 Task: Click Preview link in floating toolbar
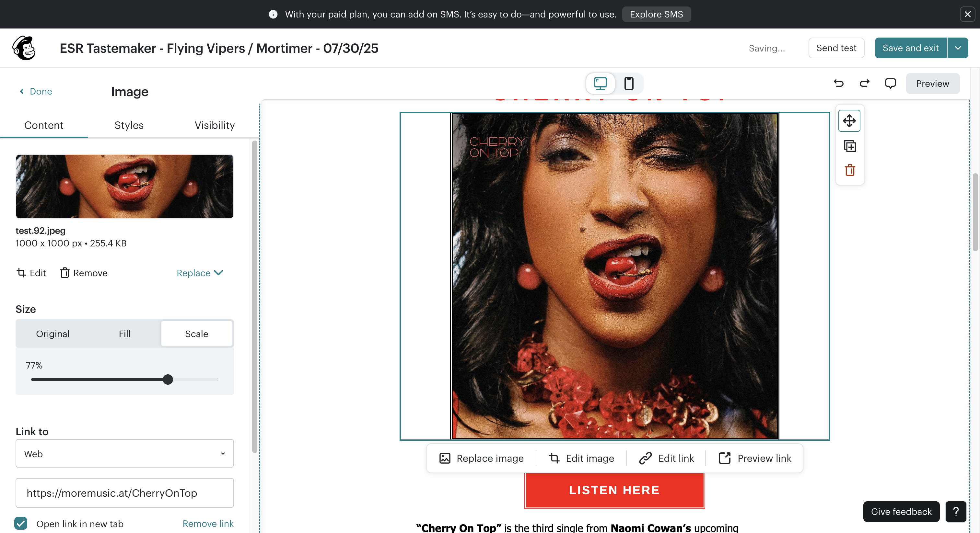(755, 458)
